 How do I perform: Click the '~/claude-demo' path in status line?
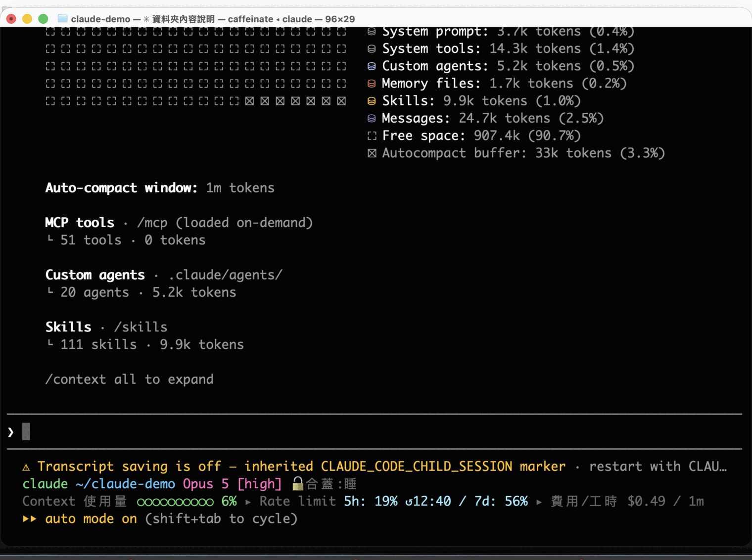[x=125, y=484]
